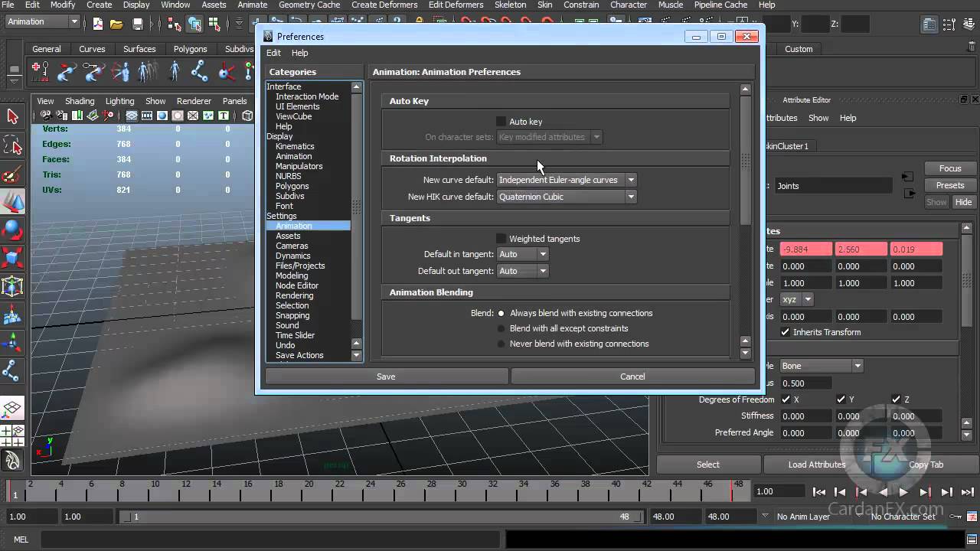Viewport: 980px width, 551px height.
Task: Select Never blend with existing connections
Action: tap(501, 344)
